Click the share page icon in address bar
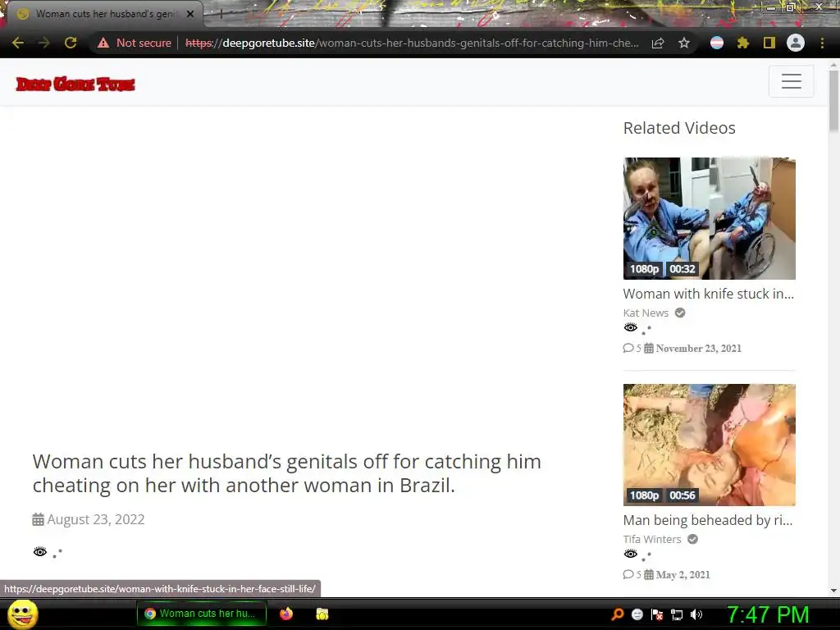 tap(658, 43)
